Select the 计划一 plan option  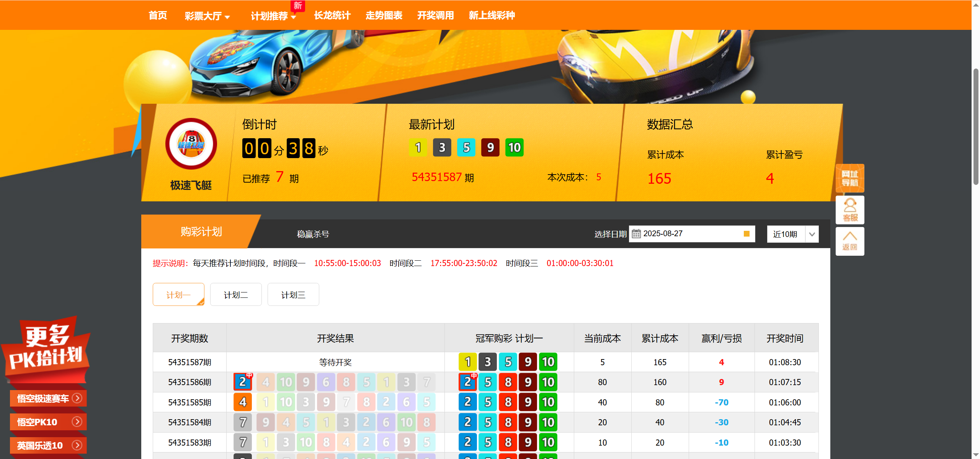tap(178, 295)
